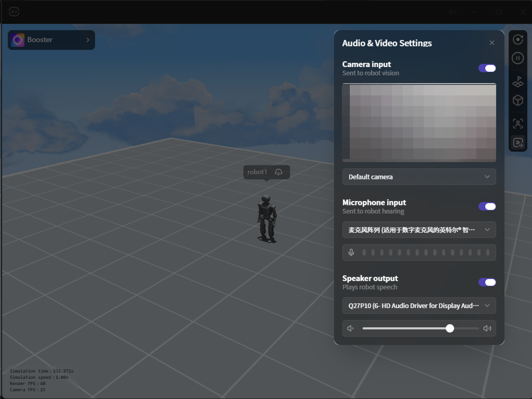Click the 'Sent to robot vision' caption
532x399 pixels.
371,73
